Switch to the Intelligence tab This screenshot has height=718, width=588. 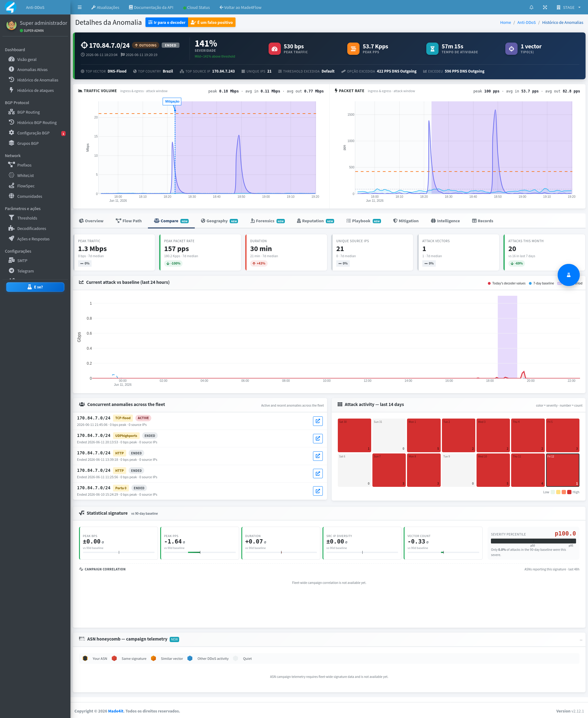pos(445,221)
